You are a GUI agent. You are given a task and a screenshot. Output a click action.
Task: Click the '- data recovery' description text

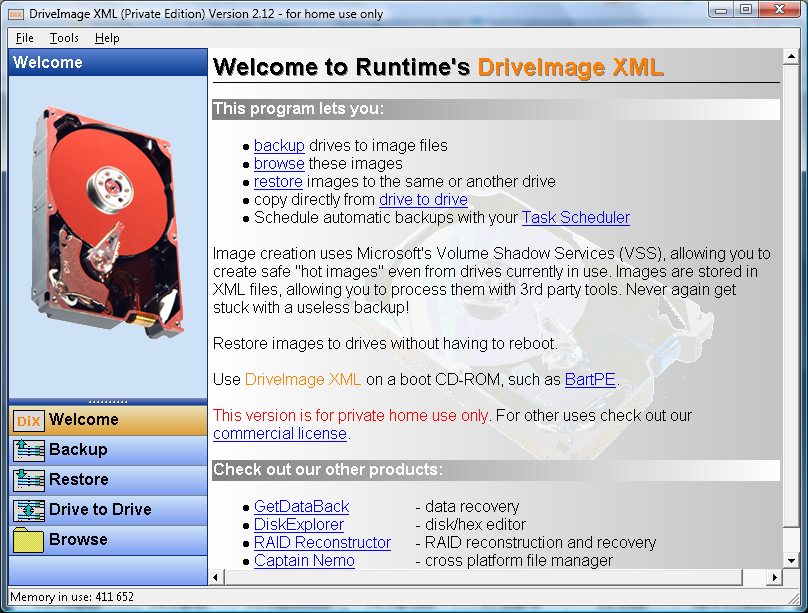[x=467, y=507]
